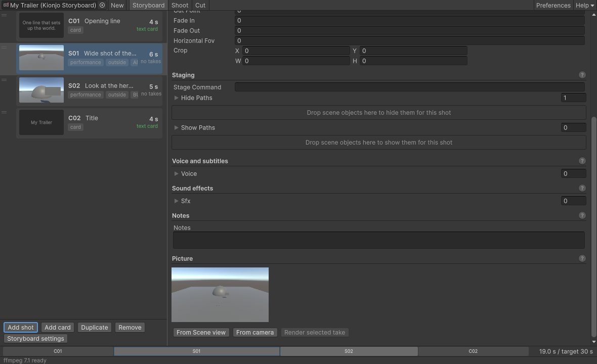The height and width of the screenshot is (364, 597).
Task: Click the Sfx count field
Action: pyautogui.click(x=573, y=201)
